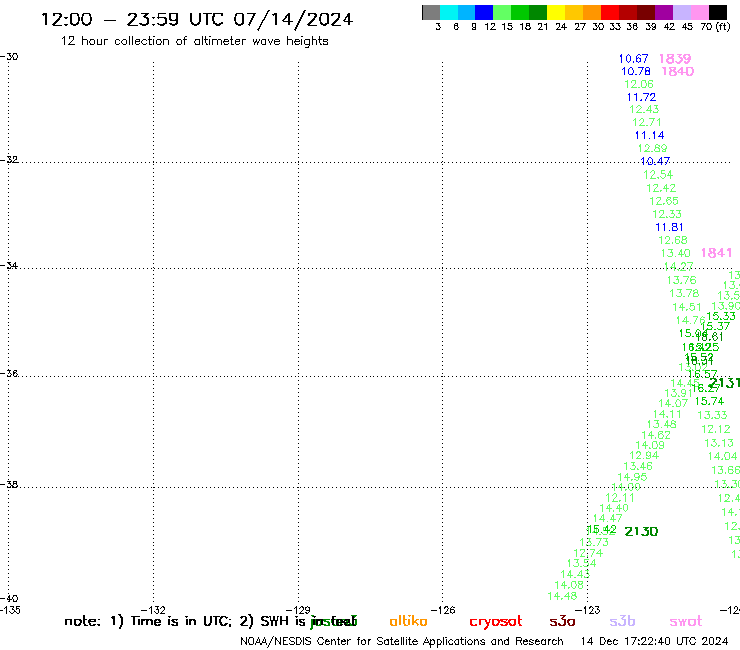Click the wave height value 14.08
Image resolution: width=740 pixels, height=650 pixels.
click(569, 585)
